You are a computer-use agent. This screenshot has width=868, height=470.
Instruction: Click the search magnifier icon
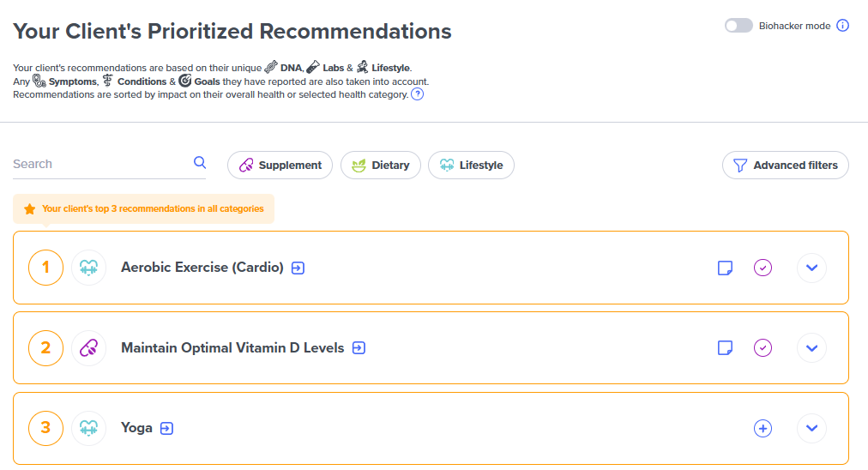coord(200,163)
